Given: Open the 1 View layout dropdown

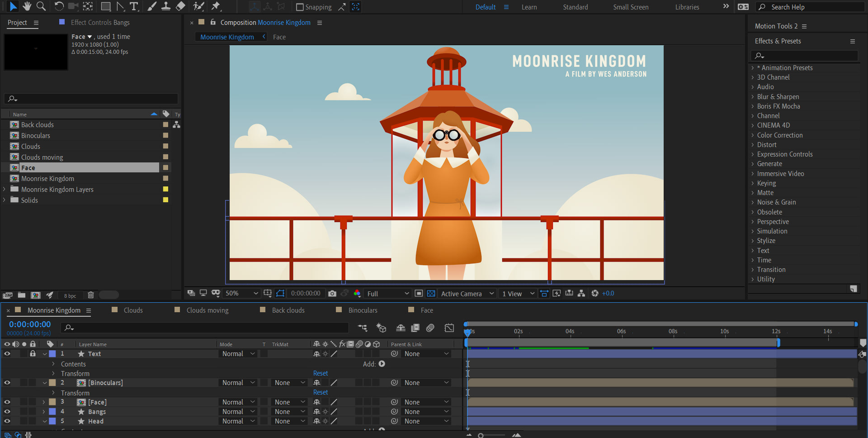Looking at the screenshot, I should tap(518, 293).
